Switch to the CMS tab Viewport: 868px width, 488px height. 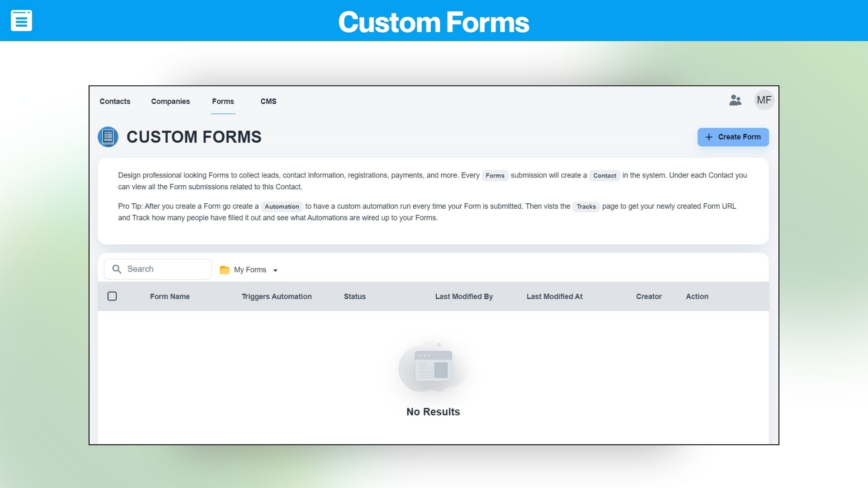tap(269, 101)
